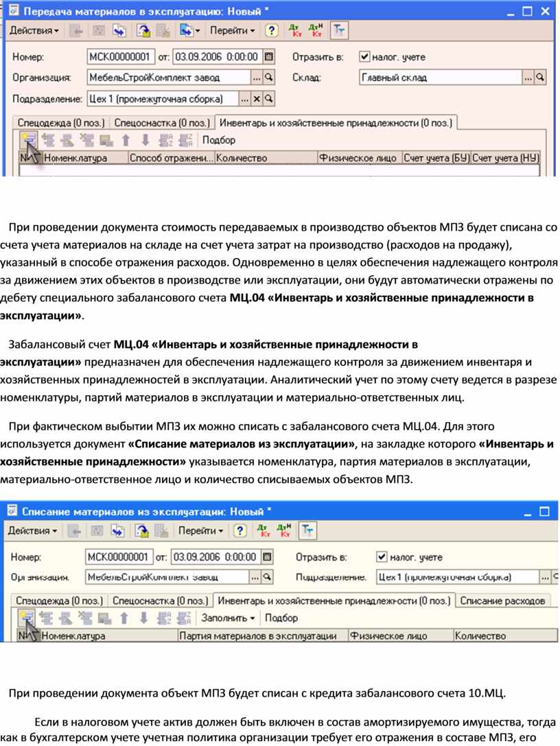Click Номер field MCK00000001 in Передача материалов
560x746 pixels.
121,57
